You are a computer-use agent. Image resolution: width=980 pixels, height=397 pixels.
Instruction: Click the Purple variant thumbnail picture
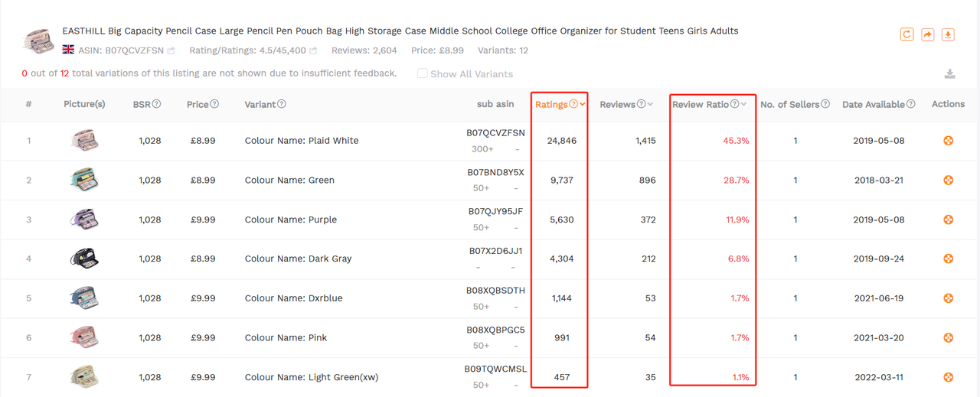(84, 220)
